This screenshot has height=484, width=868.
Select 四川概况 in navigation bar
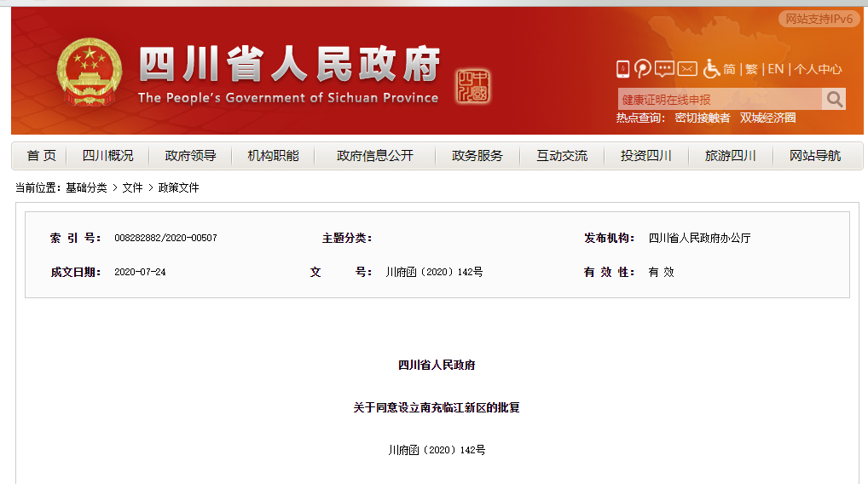tap(107, 156)
